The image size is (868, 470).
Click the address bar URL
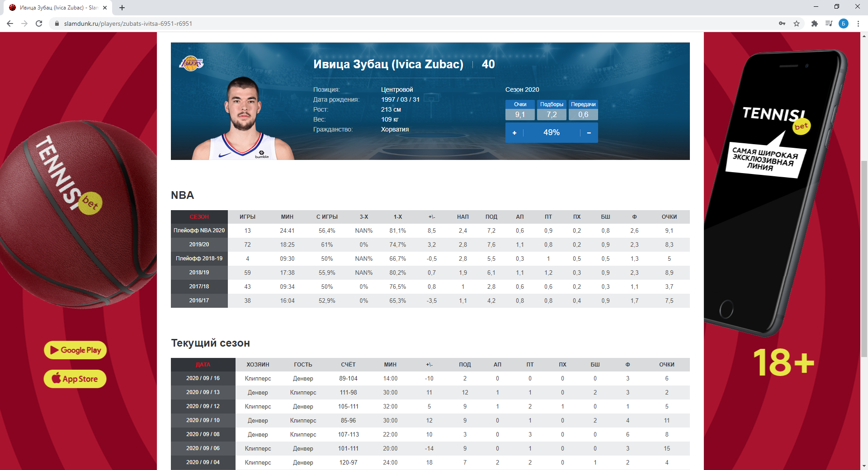128,23
